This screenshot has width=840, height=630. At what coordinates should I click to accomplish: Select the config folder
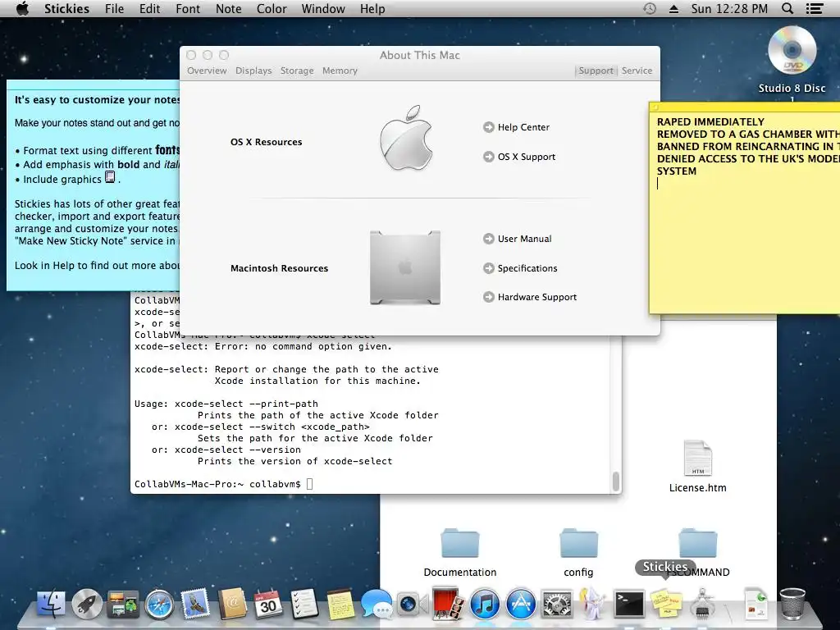tap(578, 543)
